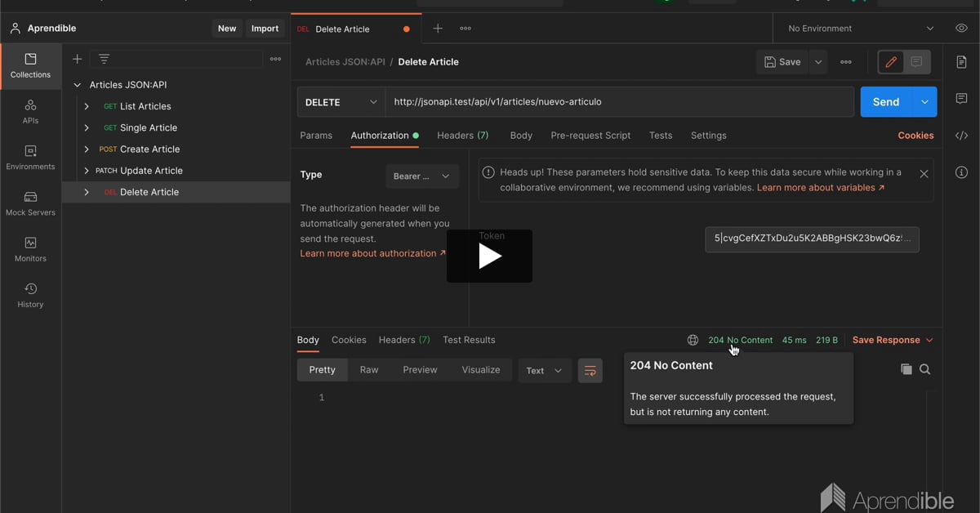The width and height of the screenshot is (980, 513).
Task: Click the plus icon to create a collection
Action: [x=78, y=59]
